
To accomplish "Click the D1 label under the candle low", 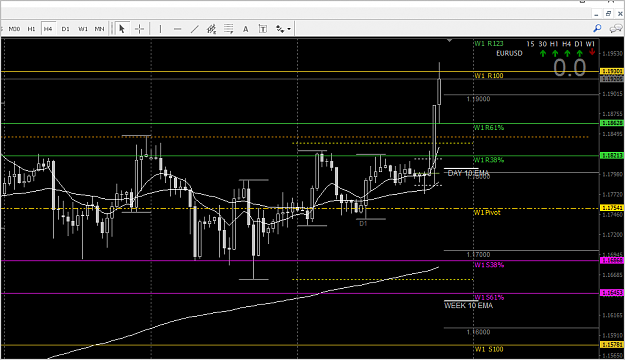I will [363, 224].
